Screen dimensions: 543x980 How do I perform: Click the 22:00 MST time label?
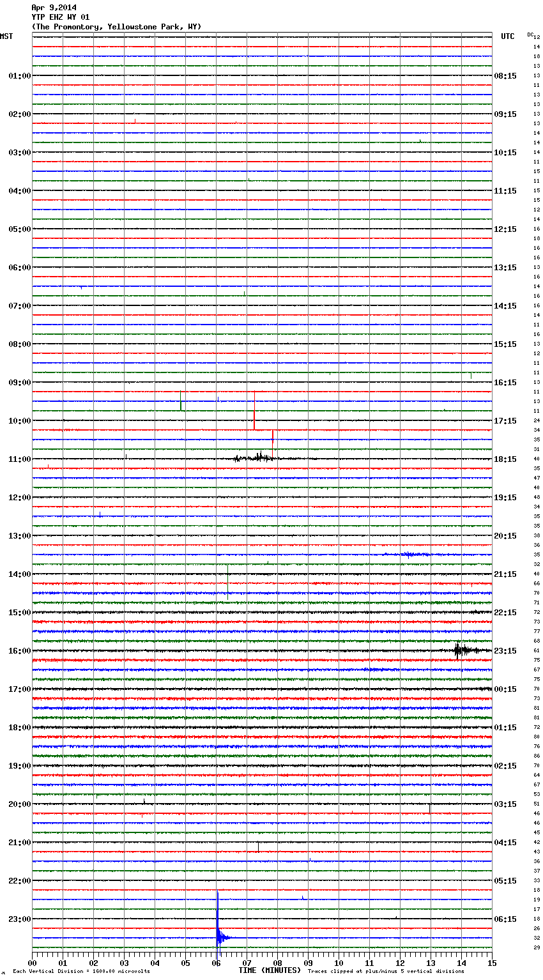pyautogui.click(x=20, y=881)
